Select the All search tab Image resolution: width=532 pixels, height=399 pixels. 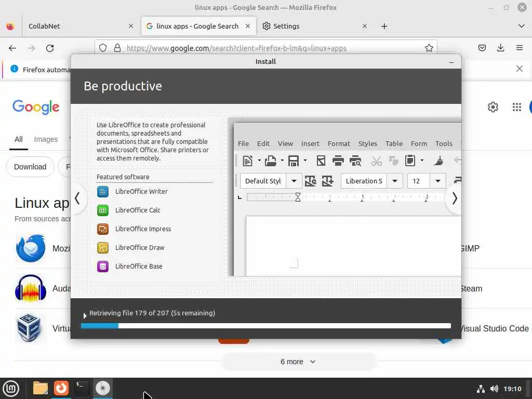click(x=19, y=139)
